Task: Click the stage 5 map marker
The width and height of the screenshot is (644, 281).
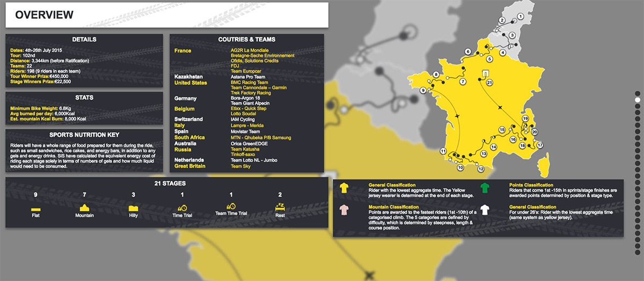Action: pyautogui.click(x=489, y=58)
